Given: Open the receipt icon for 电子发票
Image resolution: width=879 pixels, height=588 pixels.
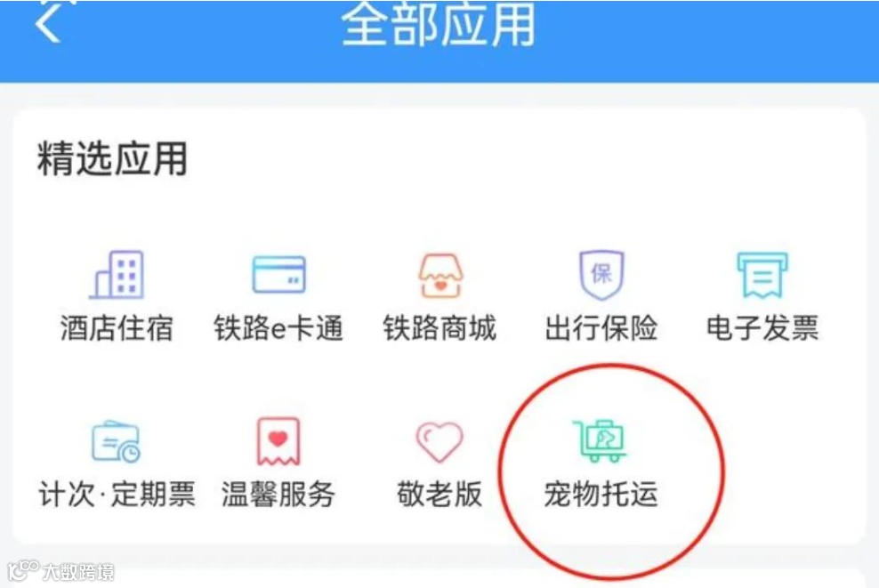Looking at the screenshot, I should click(762, 275).
